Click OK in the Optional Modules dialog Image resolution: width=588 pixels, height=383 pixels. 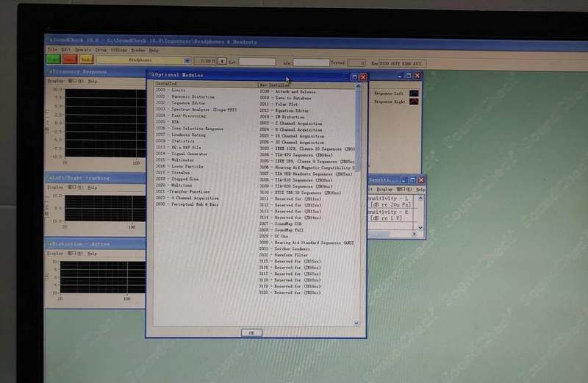click(x=251, y=332)
